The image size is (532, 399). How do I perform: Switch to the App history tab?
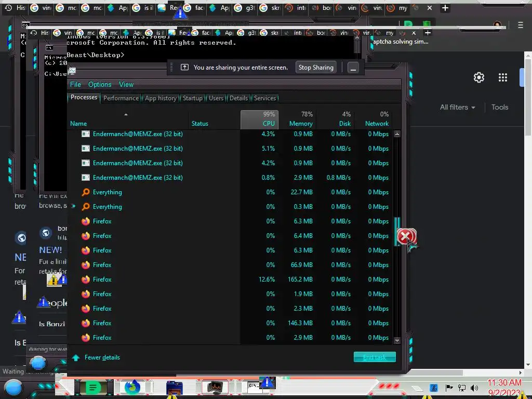(161, 98)
